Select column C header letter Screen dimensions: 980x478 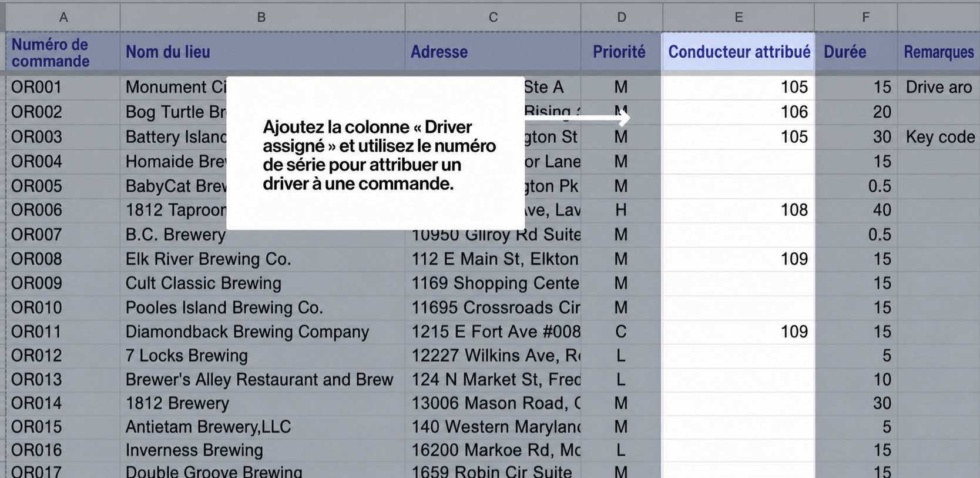(493, 17)
